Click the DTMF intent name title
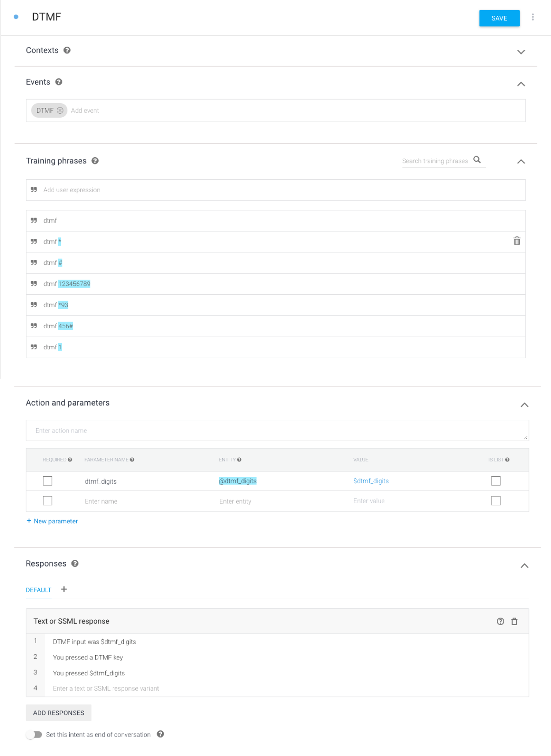Screen dimensions: 551x756 [x=47, y=17]
